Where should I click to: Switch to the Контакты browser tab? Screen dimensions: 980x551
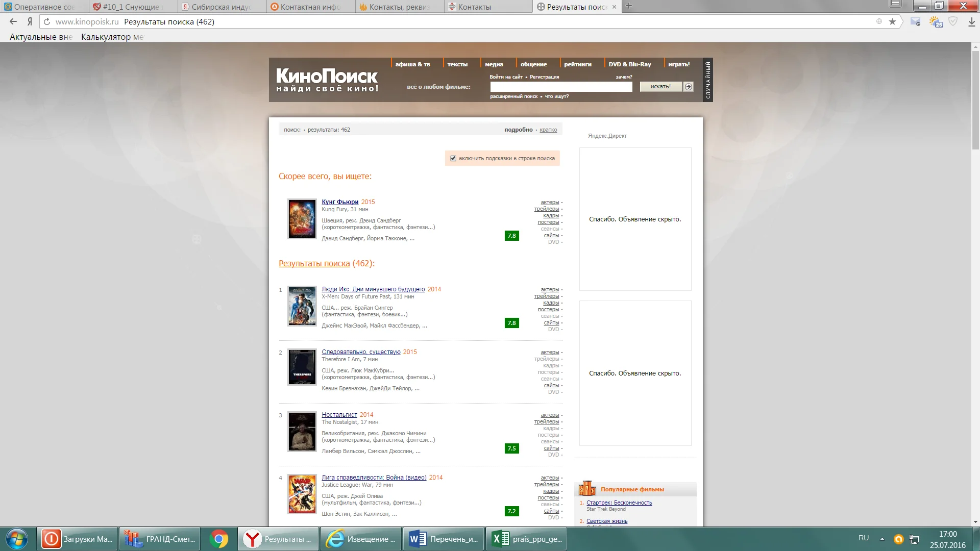coord(474,7)
